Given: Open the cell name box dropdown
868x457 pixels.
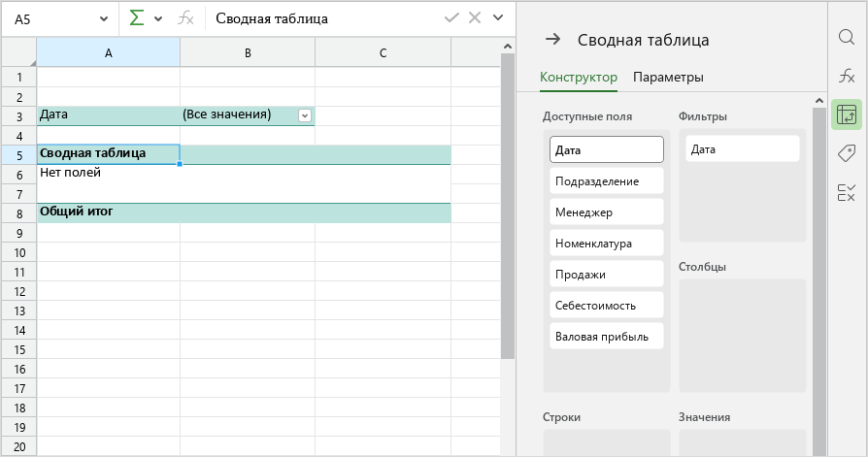Looking at the screenshot, I should coord(104,19).
